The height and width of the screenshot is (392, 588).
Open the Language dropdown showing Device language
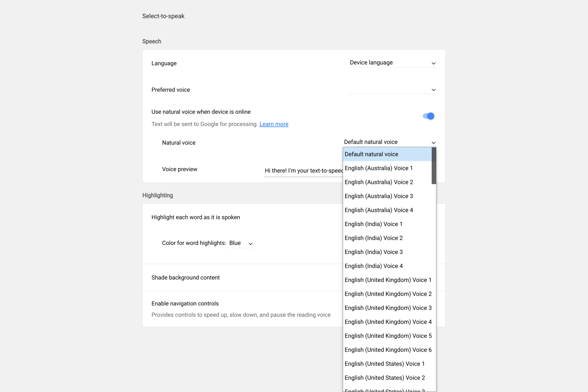(x=392, y=63)
